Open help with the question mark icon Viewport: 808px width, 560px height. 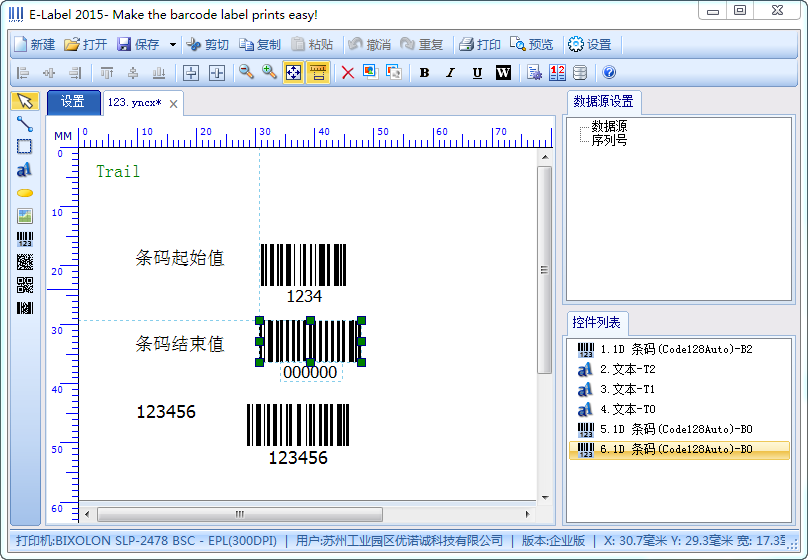click(609, 73)
